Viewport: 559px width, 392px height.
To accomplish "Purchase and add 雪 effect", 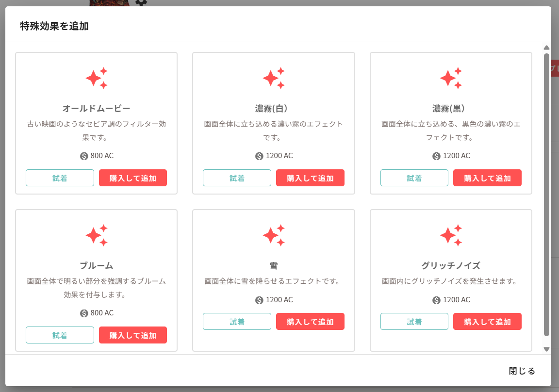I will [310, 322].
